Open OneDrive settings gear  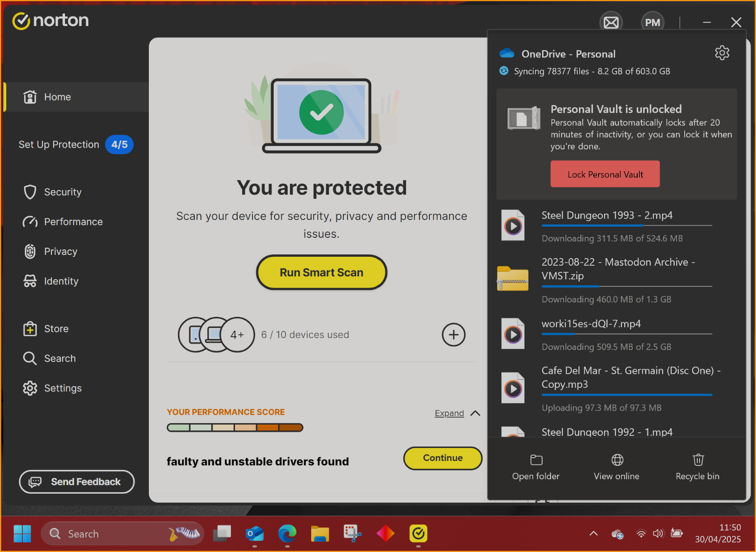click(722, 53)
